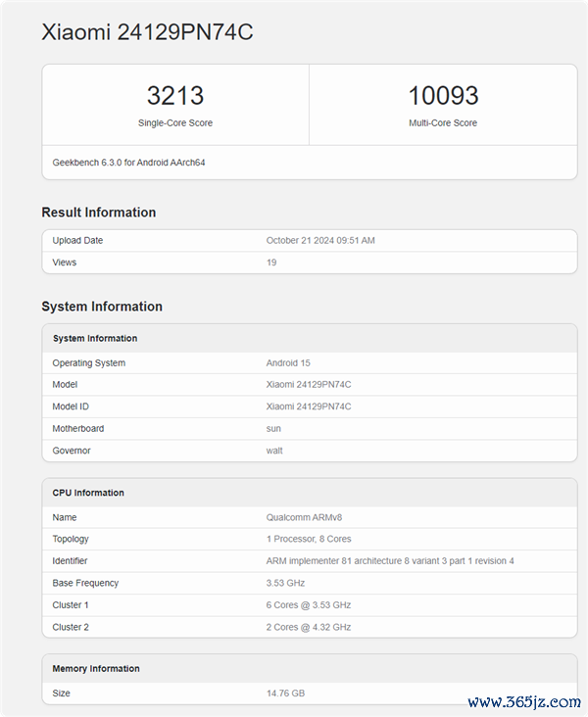This screenshot has height=717, width=588.
Task: Select Xiaomi 24129PN74C in Model row
Action: (x=309, y=385)
